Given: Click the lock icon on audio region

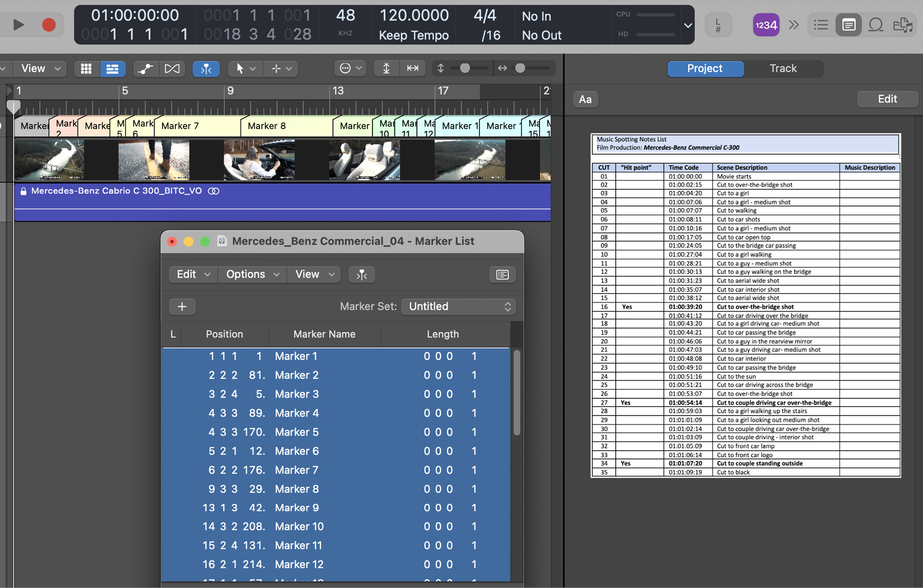Looking at the screenshot, I should (23, 191).
